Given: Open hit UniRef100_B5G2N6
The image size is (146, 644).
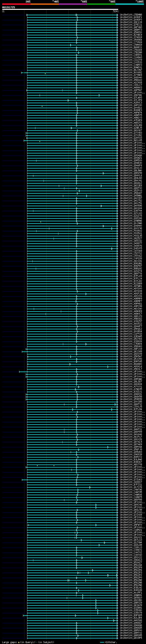Looking at the screenshot, I should 131,585.
